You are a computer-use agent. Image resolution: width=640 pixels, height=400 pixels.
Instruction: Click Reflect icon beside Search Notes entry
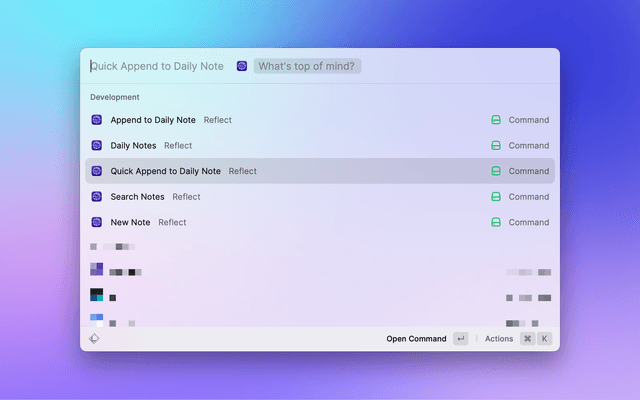click(97, 197)
